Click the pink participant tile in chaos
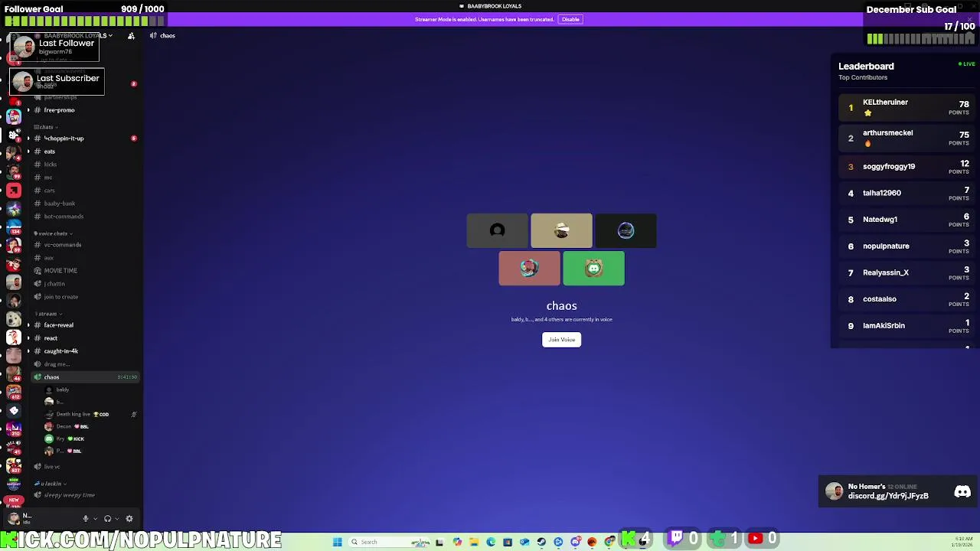980x551 pixels. (529, 268)
